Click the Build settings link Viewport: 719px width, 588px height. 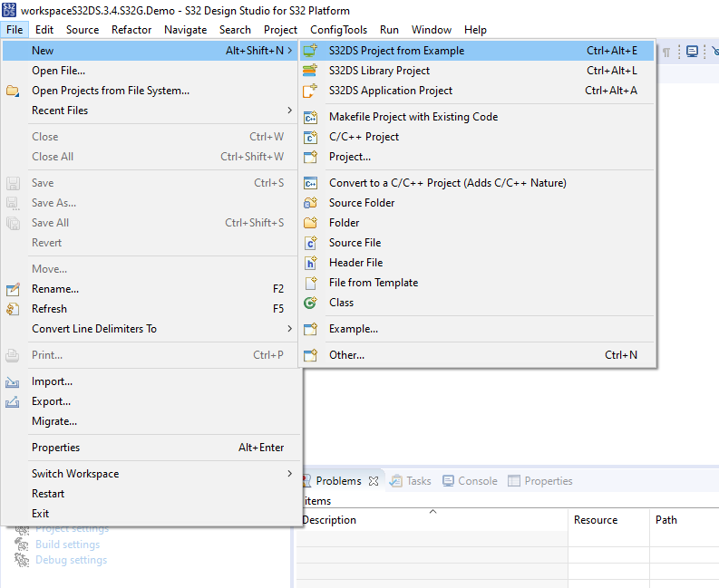(x=67, y=545)
